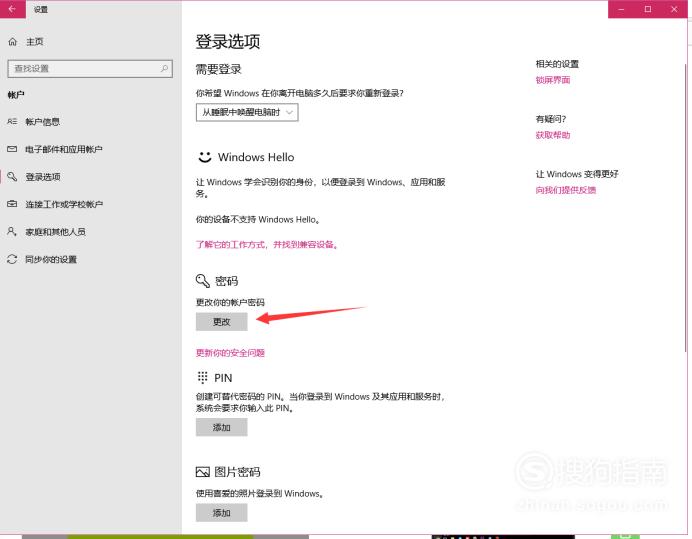692x539 pixels.
Task: Open 连接工作或学校帐户 page
Action: (x=64, y=204)
